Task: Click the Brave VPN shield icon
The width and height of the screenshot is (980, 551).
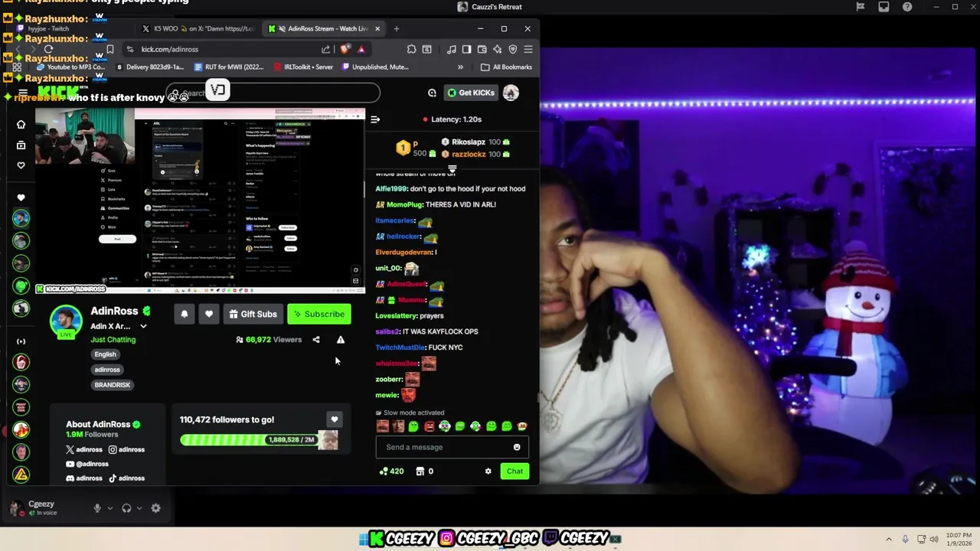Action: tap(513, 49)
